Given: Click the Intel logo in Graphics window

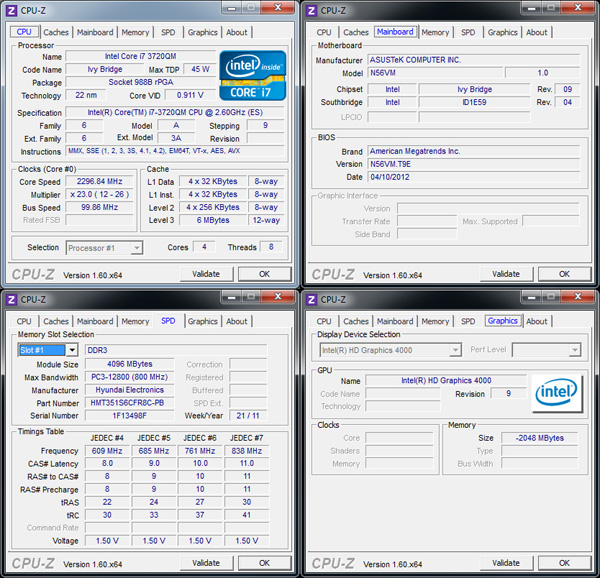Looking at the screenshot, I should 557,393.
